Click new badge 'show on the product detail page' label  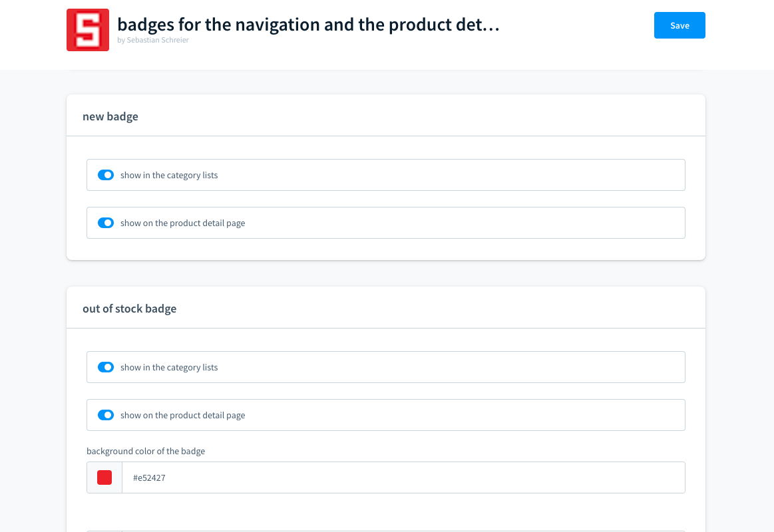click(x=182, y=223)
